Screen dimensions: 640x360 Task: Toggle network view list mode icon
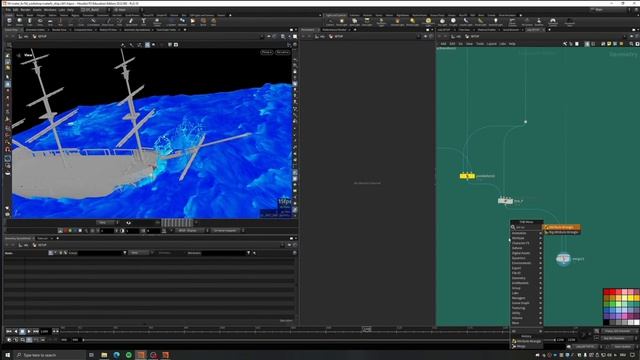click(x=577, y=44)
